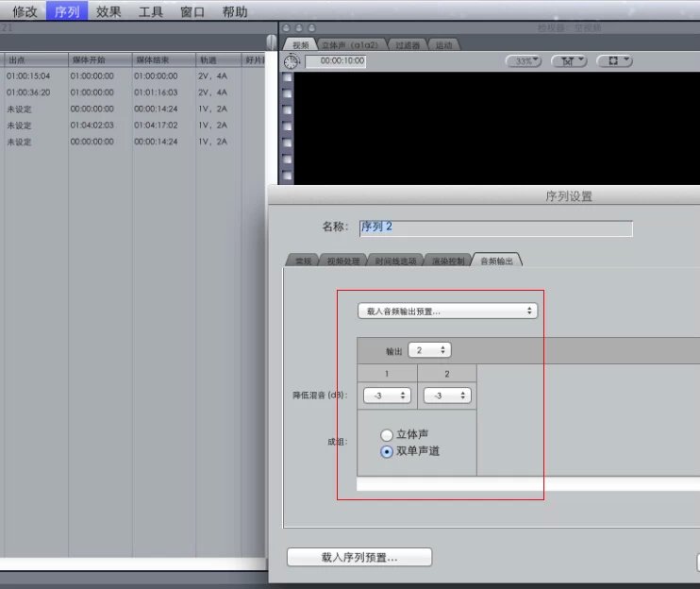This screenshot has width=700, height=589.
Task: Switch to the 渲染控制 settings tab
Action: coord(448,261)
